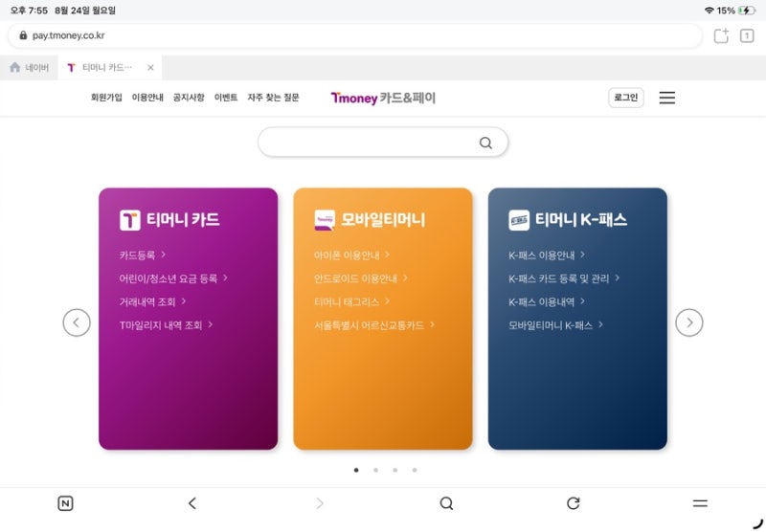Select the 티머니 카드 browser tab
The image size is (766, 532).
click(x=109, y=67)
